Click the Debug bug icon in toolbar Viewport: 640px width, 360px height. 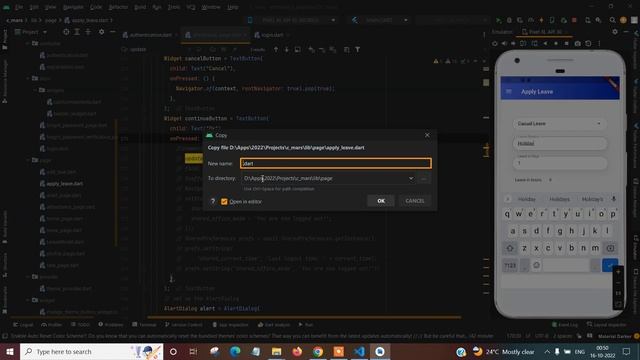pyautogui.click(x=509, y=20)
